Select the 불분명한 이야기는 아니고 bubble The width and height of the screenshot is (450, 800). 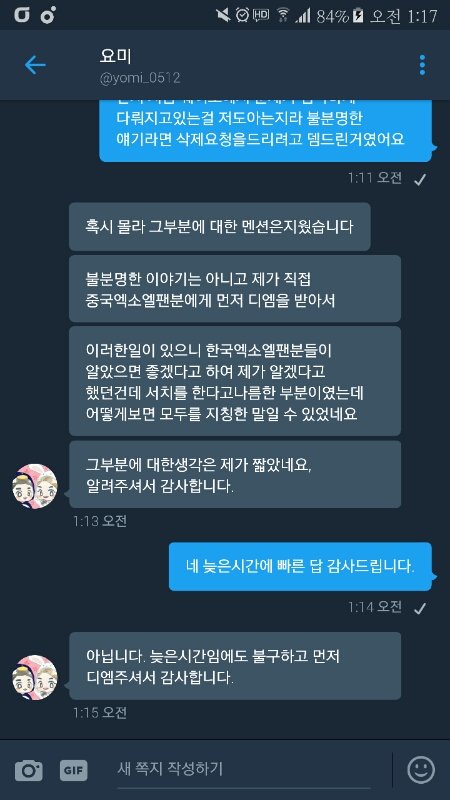[235, 289]
